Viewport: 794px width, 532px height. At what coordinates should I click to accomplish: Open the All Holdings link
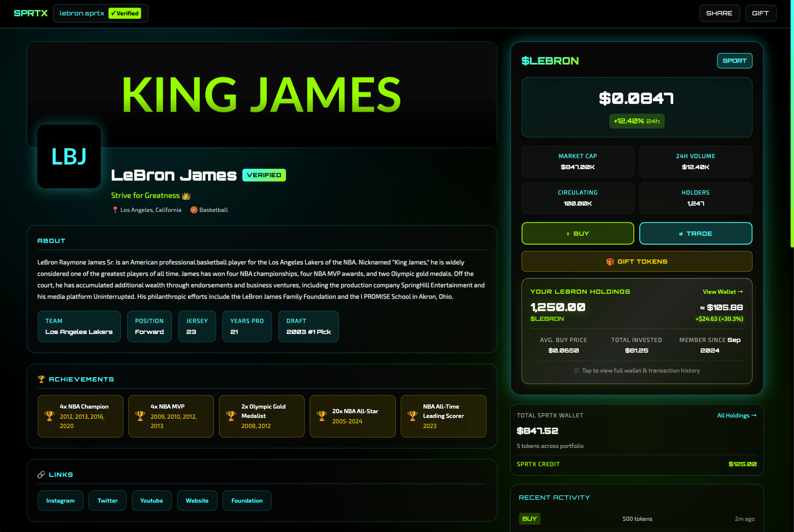736,415
